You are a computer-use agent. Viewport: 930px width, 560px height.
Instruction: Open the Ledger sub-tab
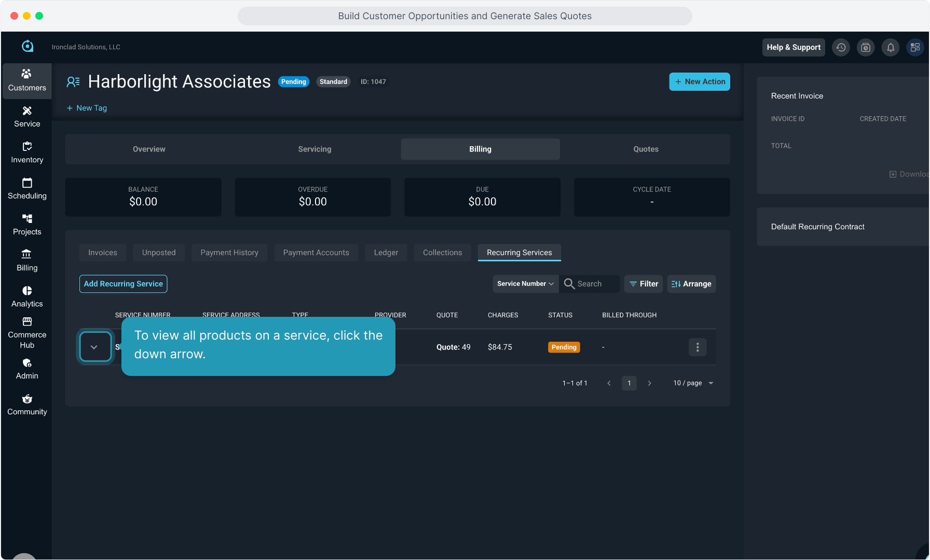pos(386,253)
